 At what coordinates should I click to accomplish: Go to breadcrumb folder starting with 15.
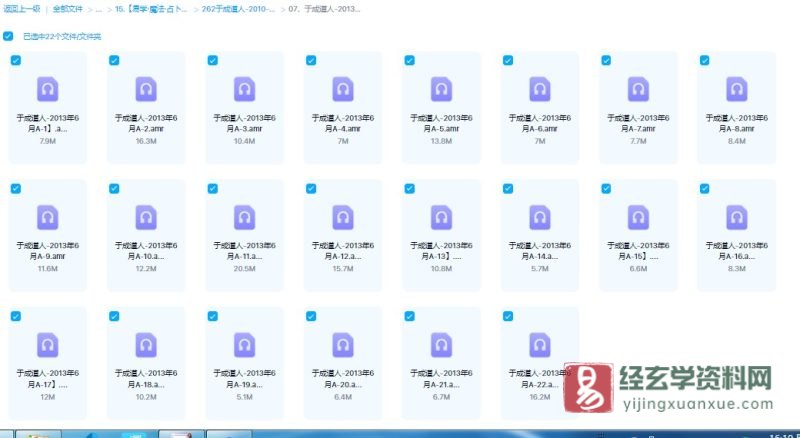[x=150, y=8]
